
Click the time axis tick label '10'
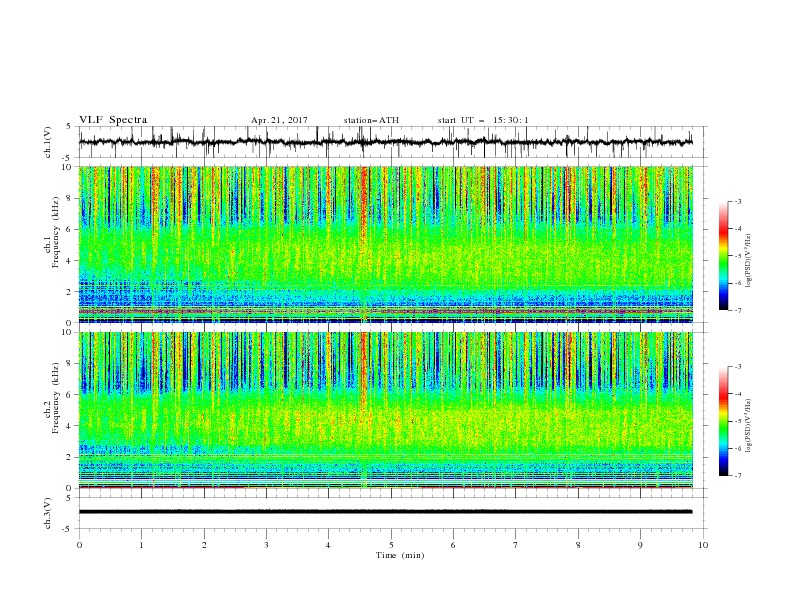703,545
